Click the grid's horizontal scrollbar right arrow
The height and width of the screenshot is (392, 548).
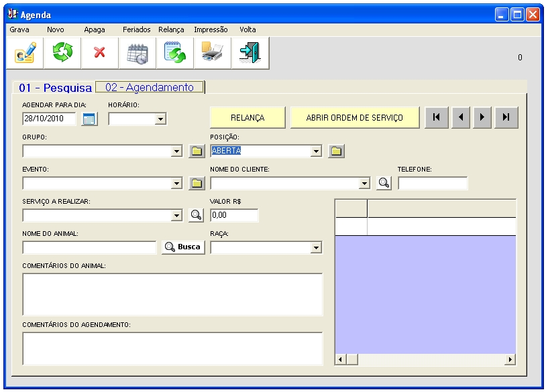510,360
